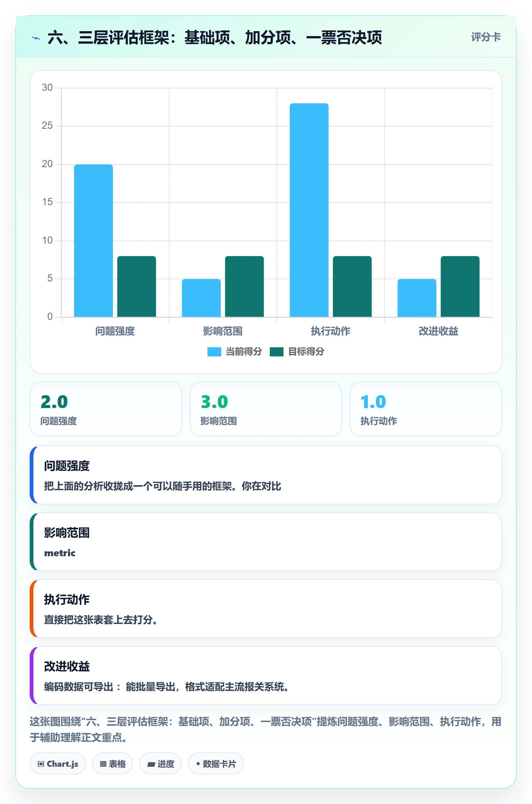Open the 2.0 问题强度 stat card

(106, 409)
